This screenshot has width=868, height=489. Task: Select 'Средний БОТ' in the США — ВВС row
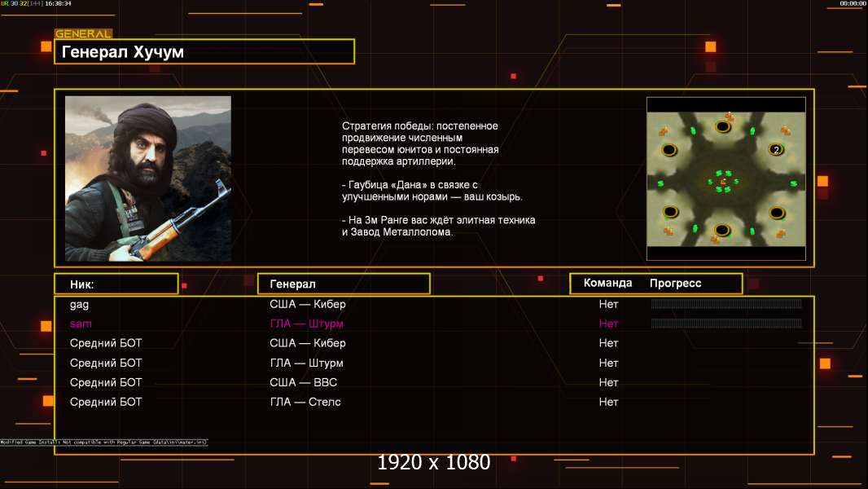pyautogui.click(x=106, y=382)
